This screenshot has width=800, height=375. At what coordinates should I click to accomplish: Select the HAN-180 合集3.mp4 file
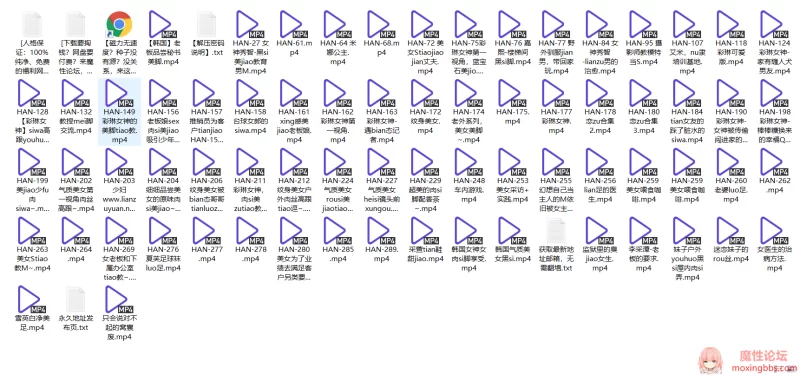click(643, 107)
